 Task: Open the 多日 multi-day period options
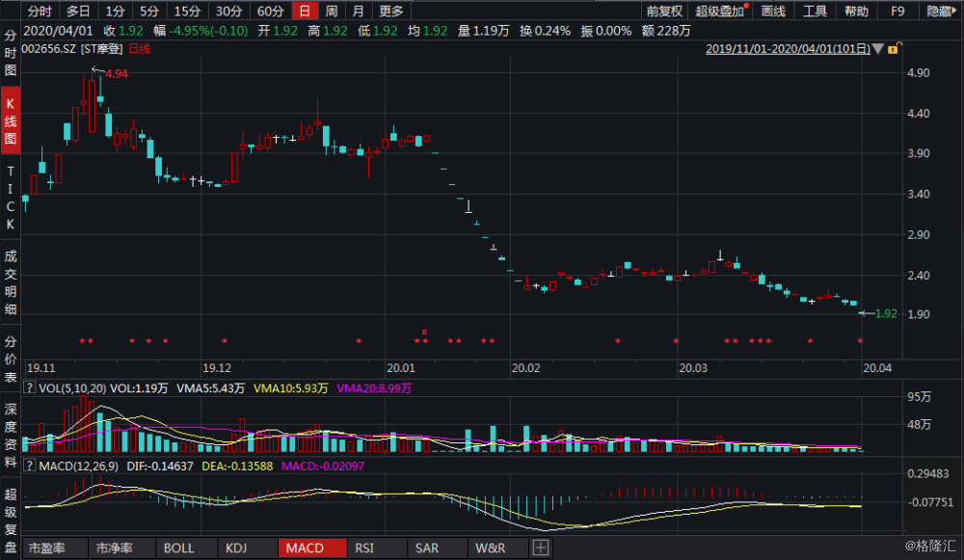[x=76, y=12]
